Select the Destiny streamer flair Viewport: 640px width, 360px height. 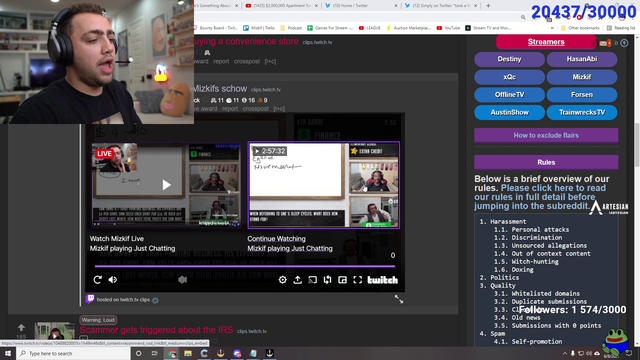(x=509, y=59)
